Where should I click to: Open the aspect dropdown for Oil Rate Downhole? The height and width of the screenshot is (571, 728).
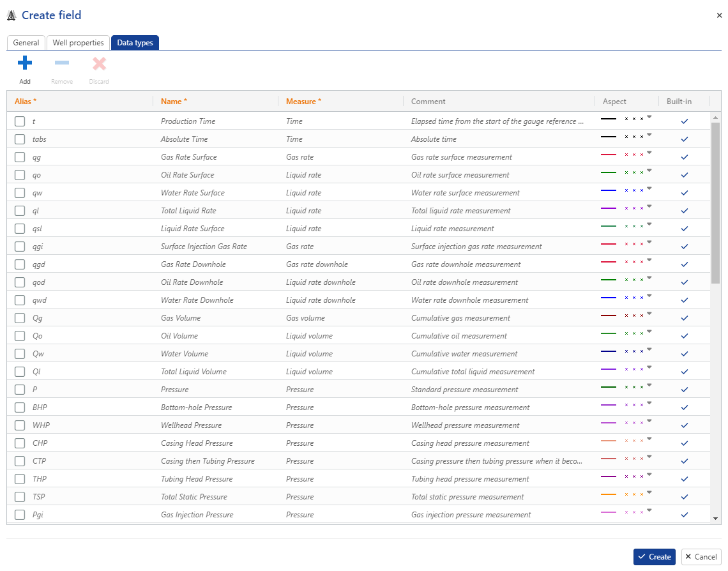(x=649, y=278)
